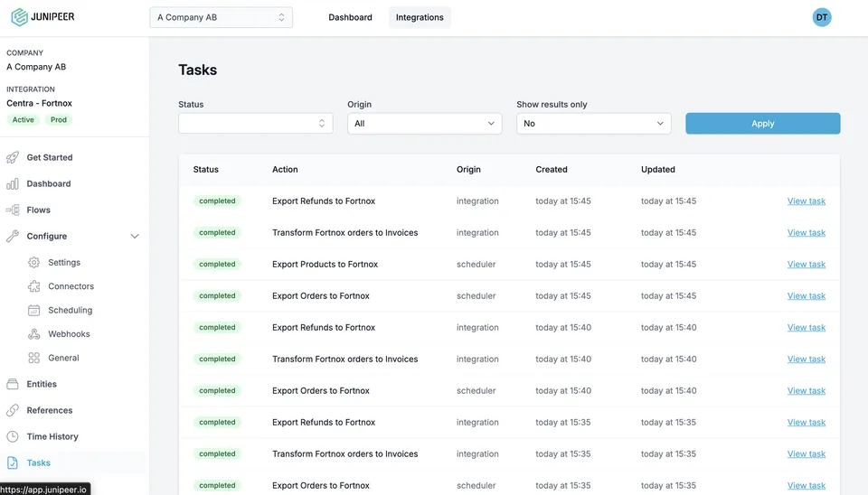View task for Export Products to Fortnox
Image resolution: width=868 pixels, height=495 pixels.
coord(806,265)
